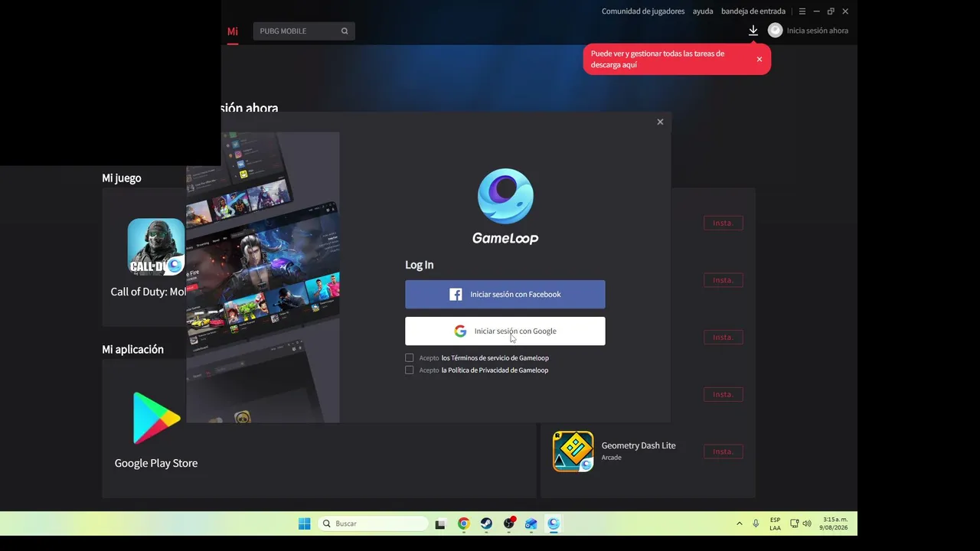
Task: Sign in with Facebook
Action: [505, 295]
